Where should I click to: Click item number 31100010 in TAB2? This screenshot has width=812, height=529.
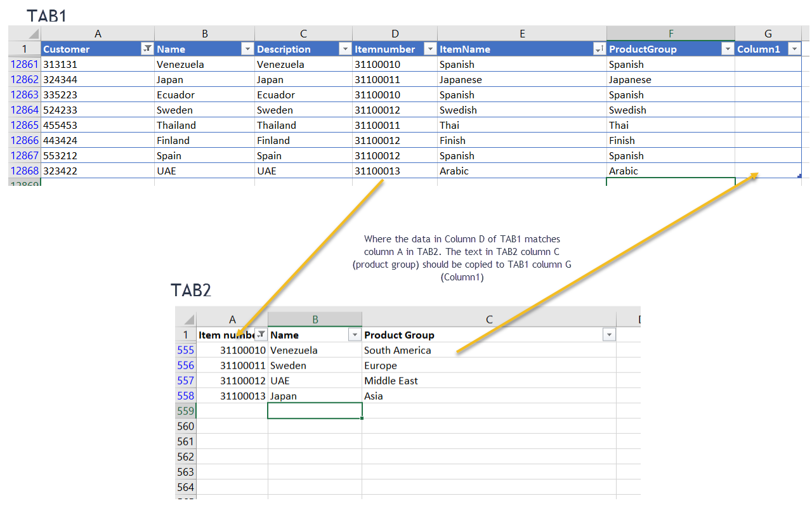click(232, 350)
